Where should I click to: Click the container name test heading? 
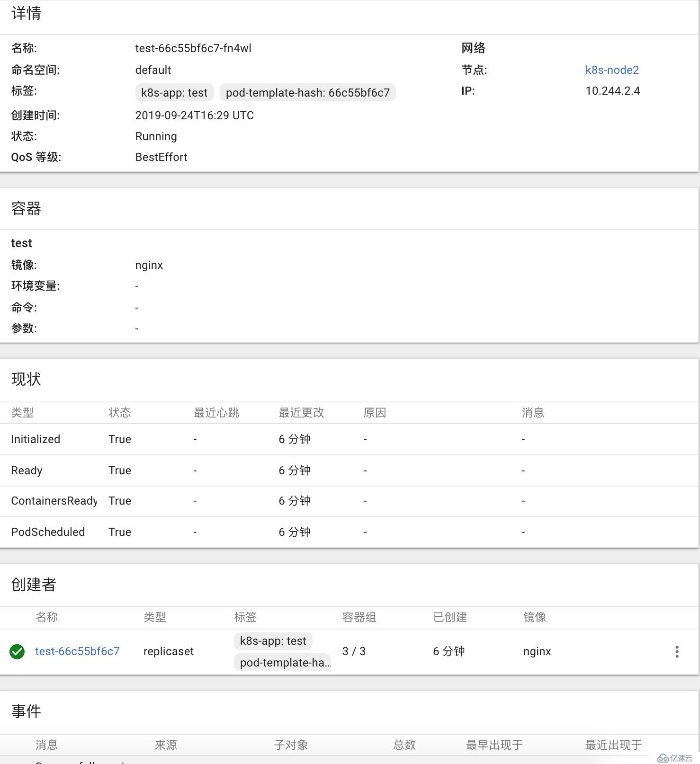[x=21, y=243]
